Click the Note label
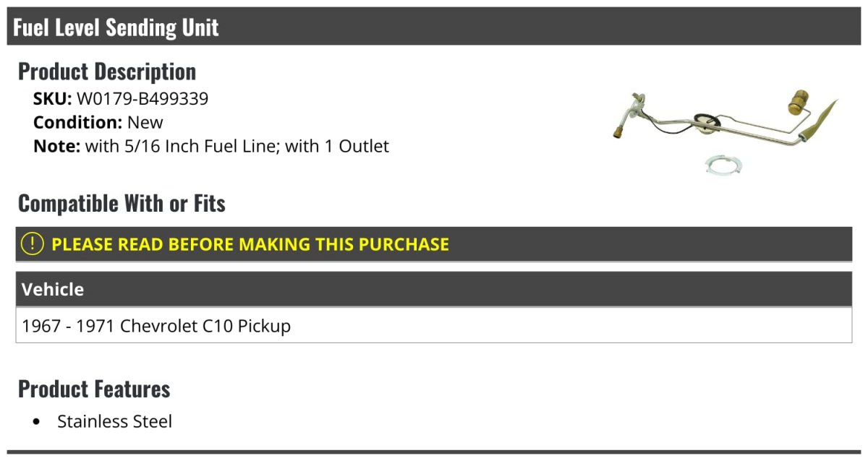Viewport: 868px width, 461px height. [56, 146]
